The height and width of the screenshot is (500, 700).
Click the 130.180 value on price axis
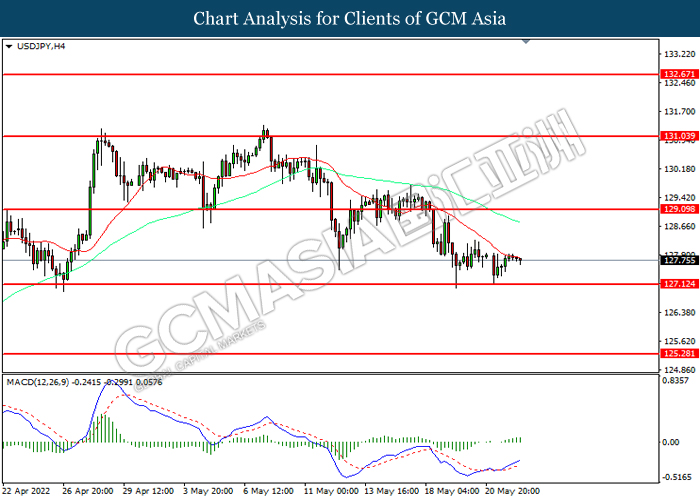click(679, 169)
